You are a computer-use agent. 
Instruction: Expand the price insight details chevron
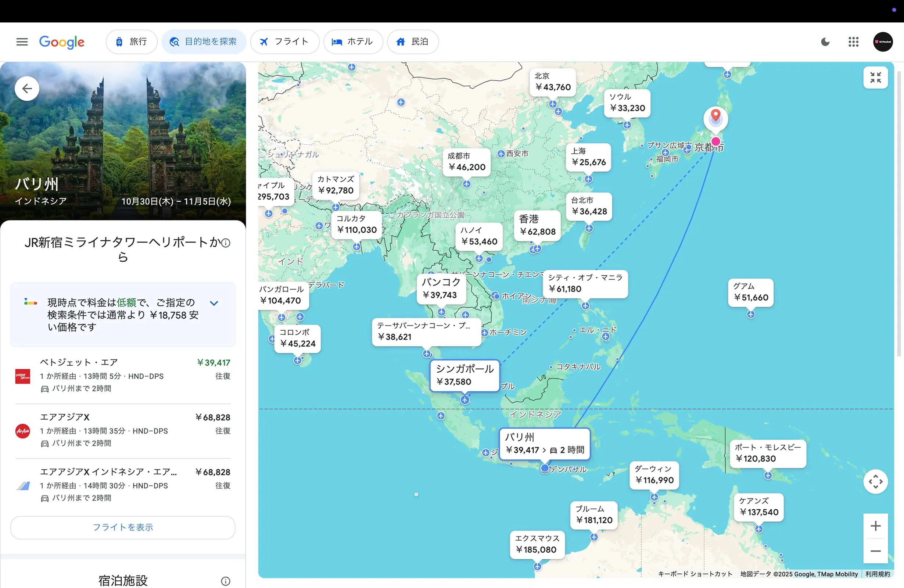[214, 303]
